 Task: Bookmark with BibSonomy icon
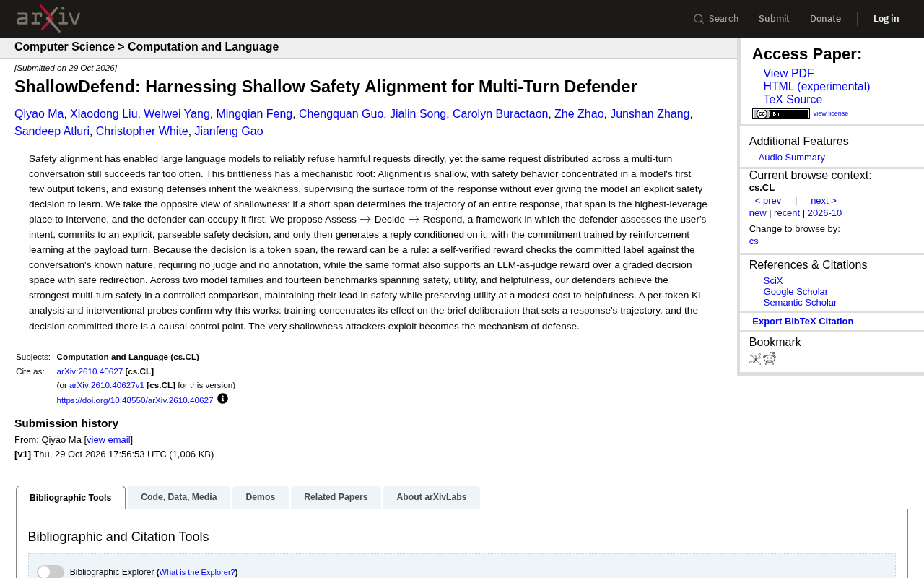click(x=755, y=359)
